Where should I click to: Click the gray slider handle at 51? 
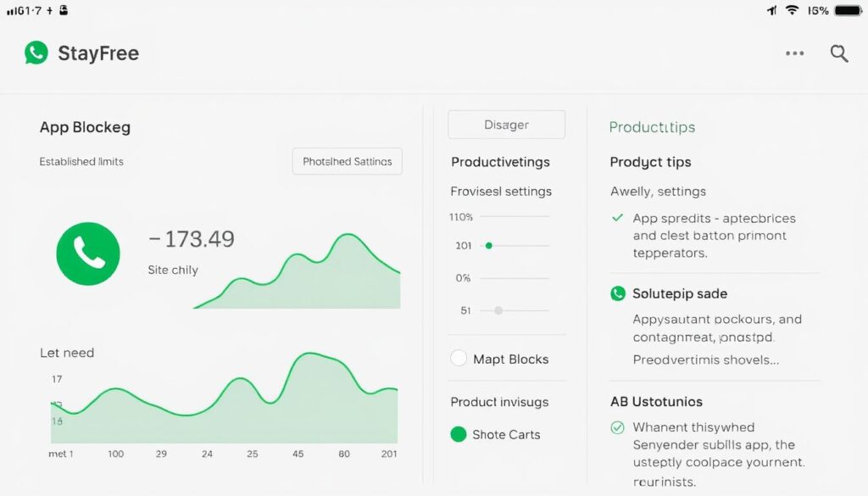[498, 311]
